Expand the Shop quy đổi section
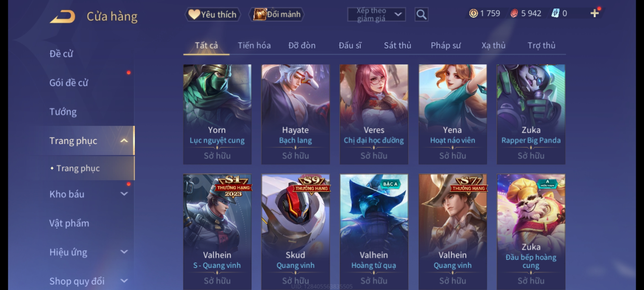644x290 pixels. (124, 281)
